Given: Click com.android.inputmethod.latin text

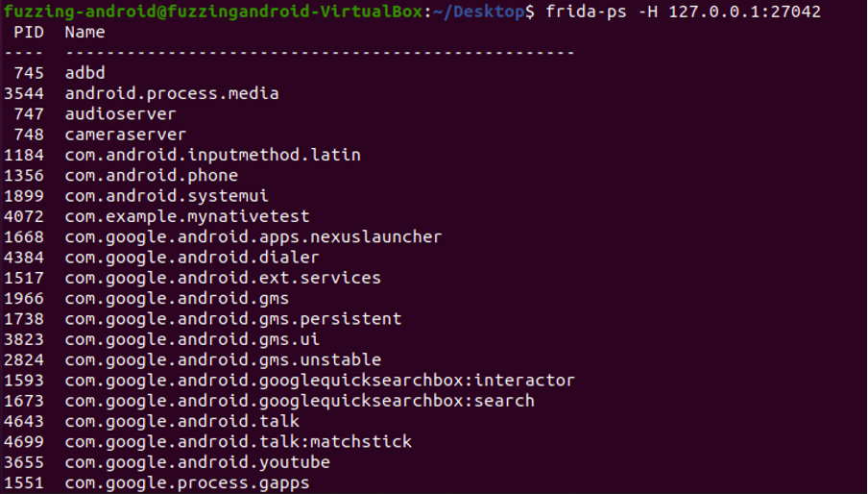Looking at the screenshot, I should pos(212,155).
